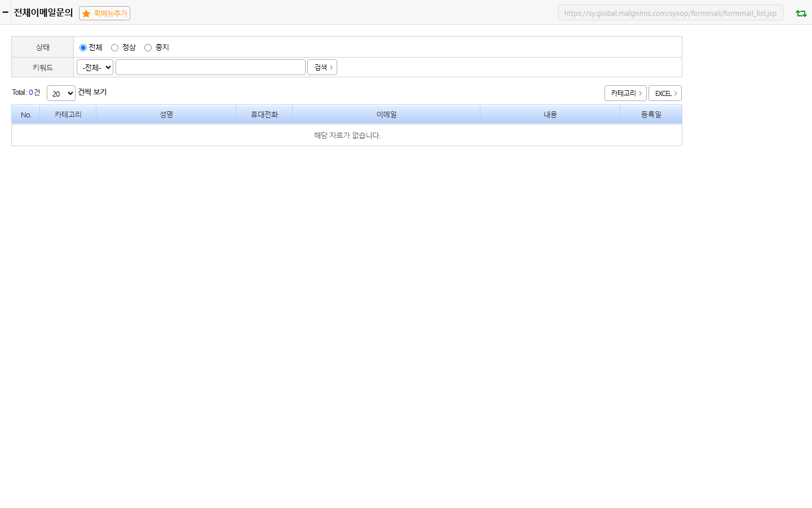The image size is (812, 508).
Task: Click the 휴대전화 column header
Action: (264, 115)
